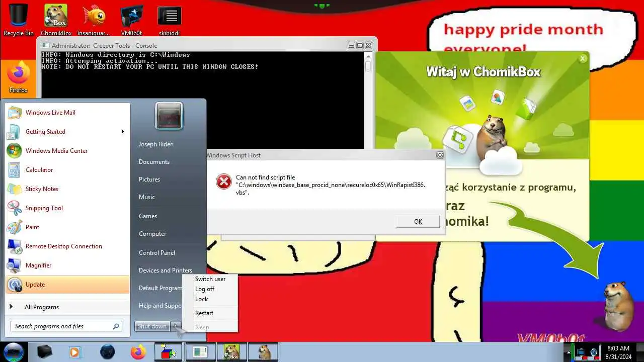Close the Windows Script Host dialog
Viewport: 644px width, 362px height.
439,155
